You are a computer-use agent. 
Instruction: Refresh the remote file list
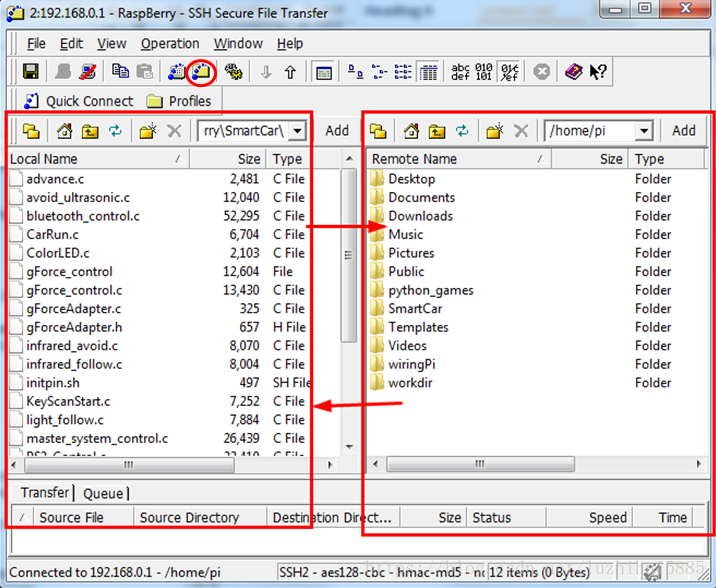[462, 131]
